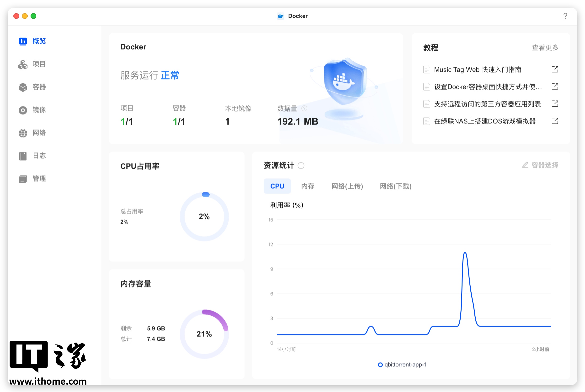585x392 pixels.
Task: Switch to the 网络(下载) download tab
Action: point(396,186)
